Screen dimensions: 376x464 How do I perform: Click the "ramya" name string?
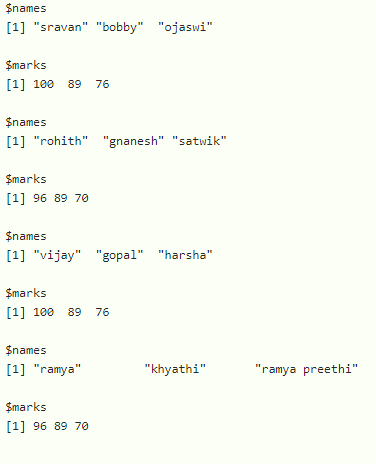pyautogui.click(x=57, y=369)
